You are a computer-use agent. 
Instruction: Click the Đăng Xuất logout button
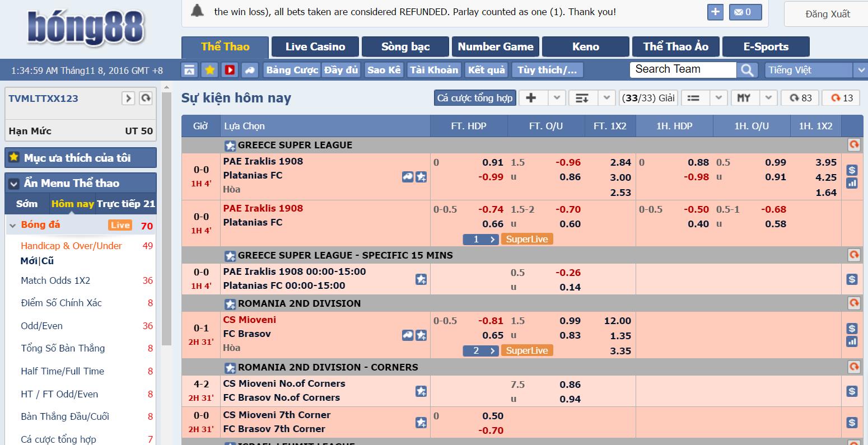click(x=827, y=14)
